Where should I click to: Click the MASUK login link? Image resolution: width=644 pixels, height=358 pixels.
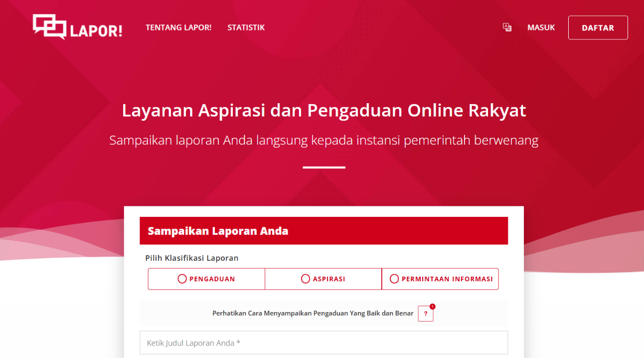pos(541,27)
